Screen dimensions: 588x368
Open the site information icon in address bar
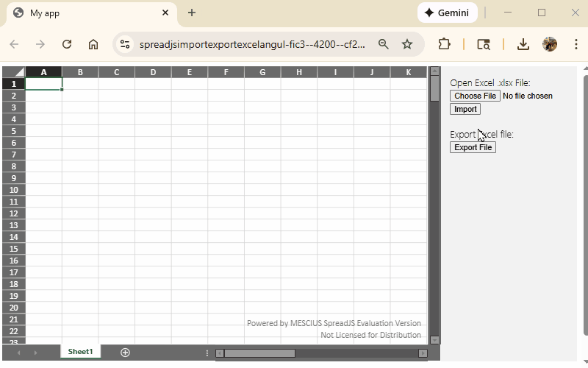pos(125,44)
